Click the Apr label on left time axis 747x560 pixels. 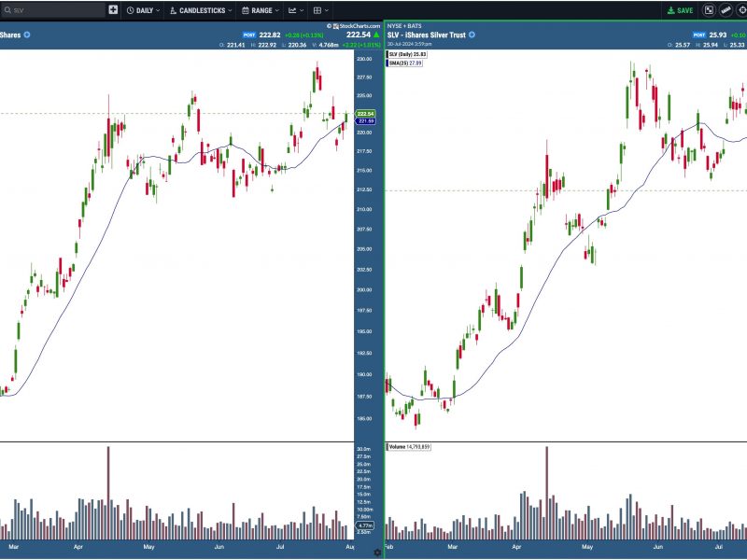coord(78,547)
